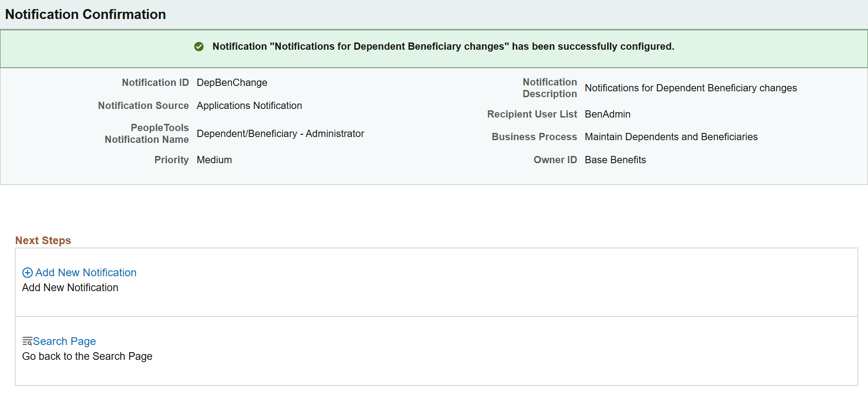The height and width of the screenshot is (401, 868).
Task: Click the Notification Confirmation page title
Action: click(85, 14)
